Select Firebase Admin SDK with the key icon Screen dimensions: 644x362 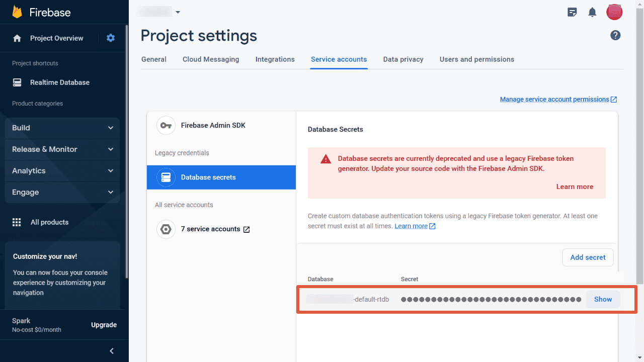[166, 125]
